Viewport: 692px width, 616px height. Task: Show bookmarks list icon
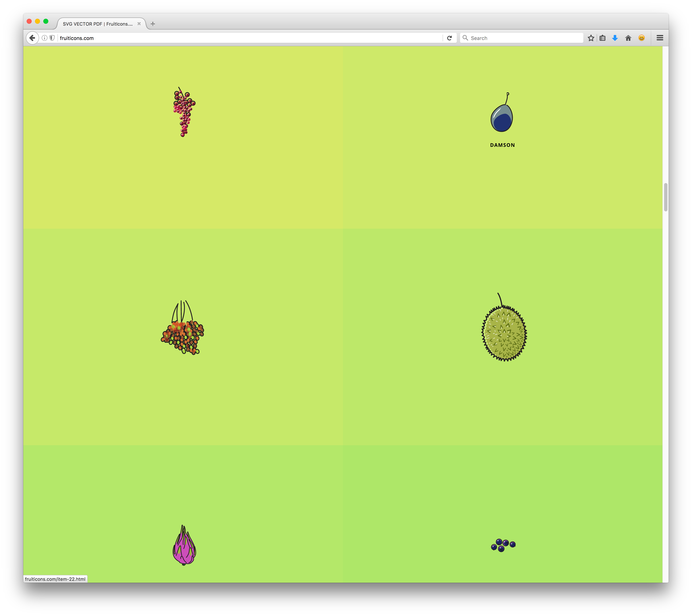point(602,38)
